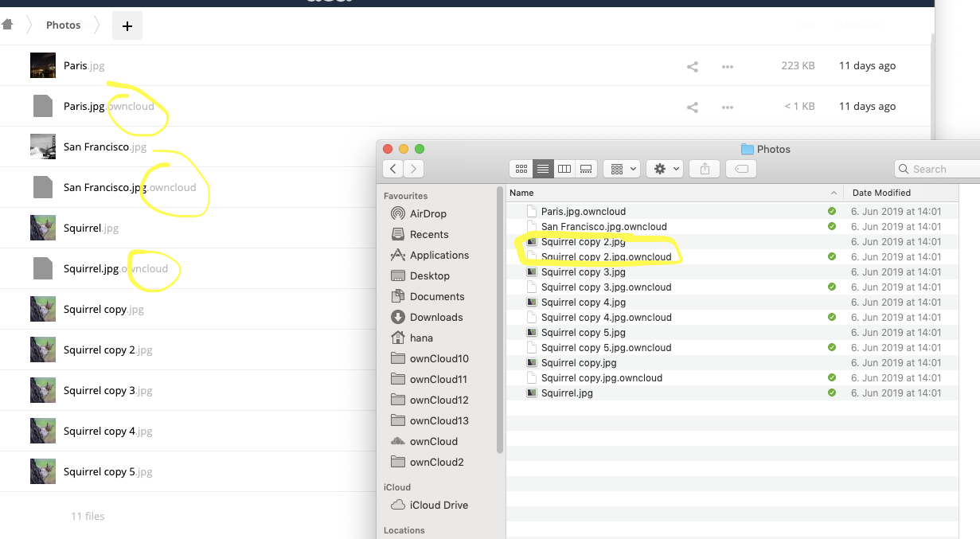Click the plus new-file button in ownCloud
The image size is (980, 539).
pos(127,25)
